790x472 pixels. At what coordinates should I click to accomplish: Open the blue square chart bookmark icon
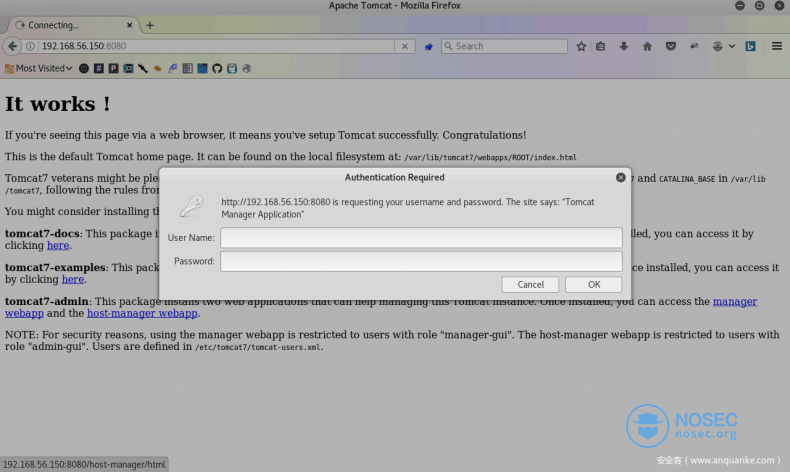pos(202,69)
